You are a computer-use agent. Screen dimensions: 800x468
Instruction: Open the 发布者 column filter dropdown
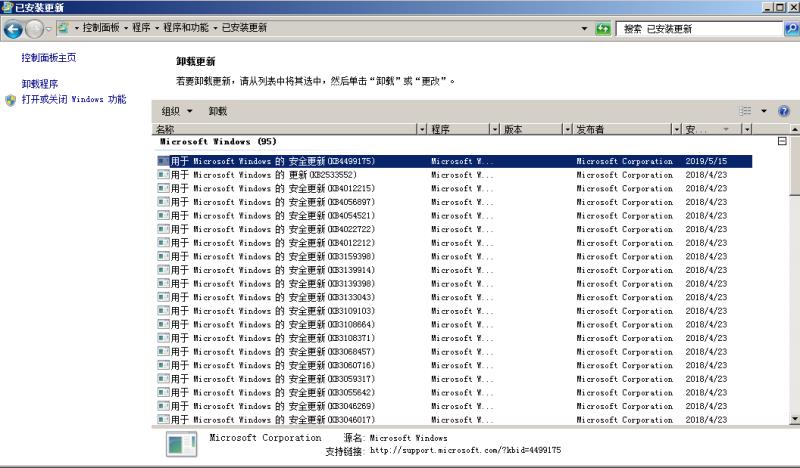click(x=676, y=130)
